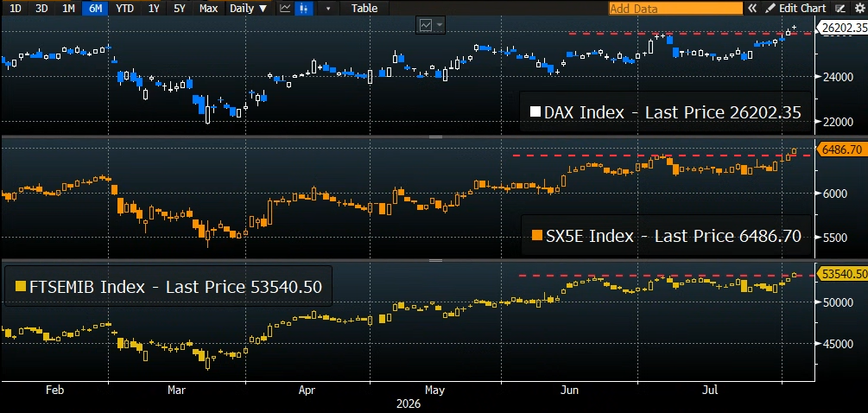Collapse toolbar with double chevron icon
868x413 pixels.
pyautogui.click(x=751, y=9)
